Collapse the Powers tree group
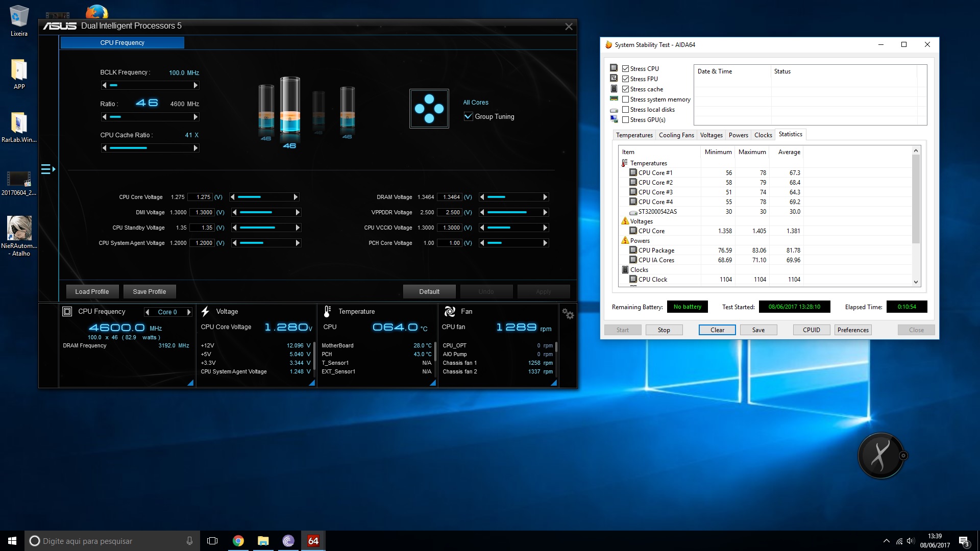 tap(625, 240)
